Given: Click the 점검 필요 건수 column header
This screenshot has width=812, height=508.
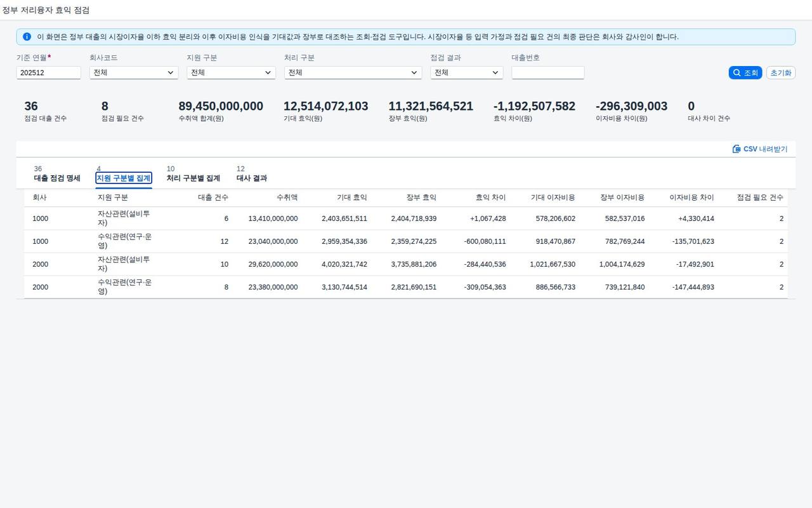Looking at the screenshot, I should tap(760, 197).
